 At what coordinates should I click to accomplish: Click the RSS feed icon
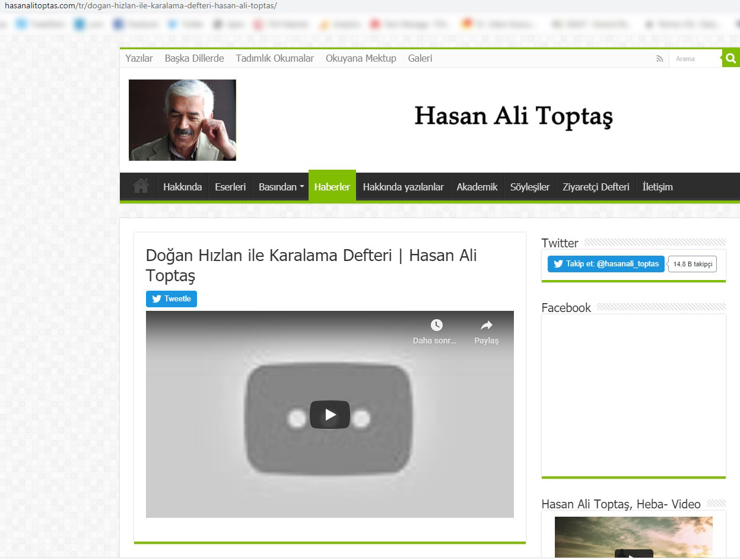(659, 58)
